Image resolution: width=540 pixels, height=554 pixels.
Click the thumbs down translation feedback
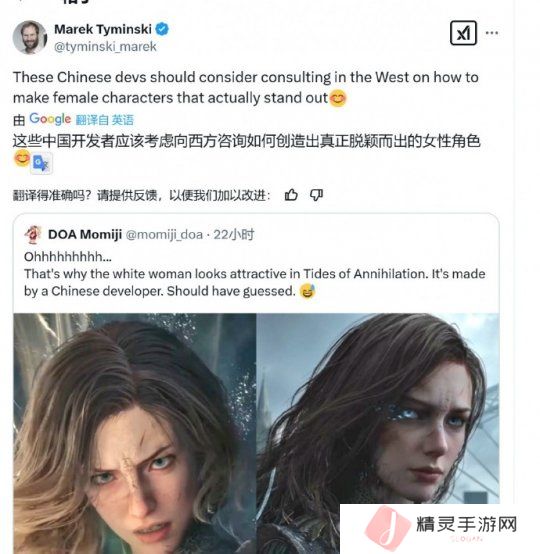316,195
